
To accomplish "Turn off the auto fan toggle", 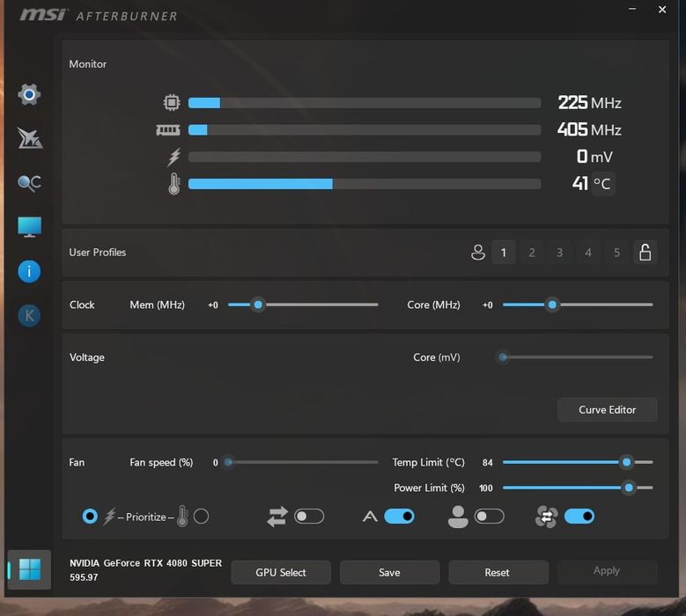I will point(399,517).
